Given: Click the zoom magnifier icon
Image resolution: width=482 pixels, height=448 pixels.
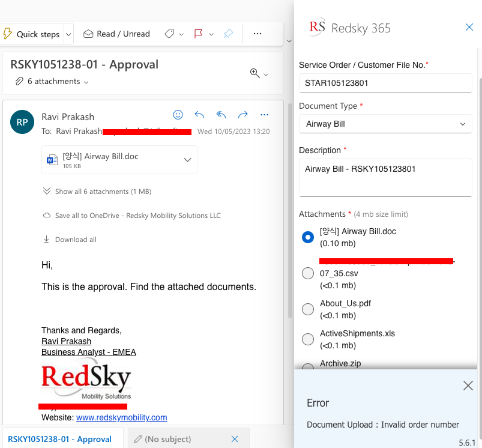Looking at the screenshot, I should (255, 73).
